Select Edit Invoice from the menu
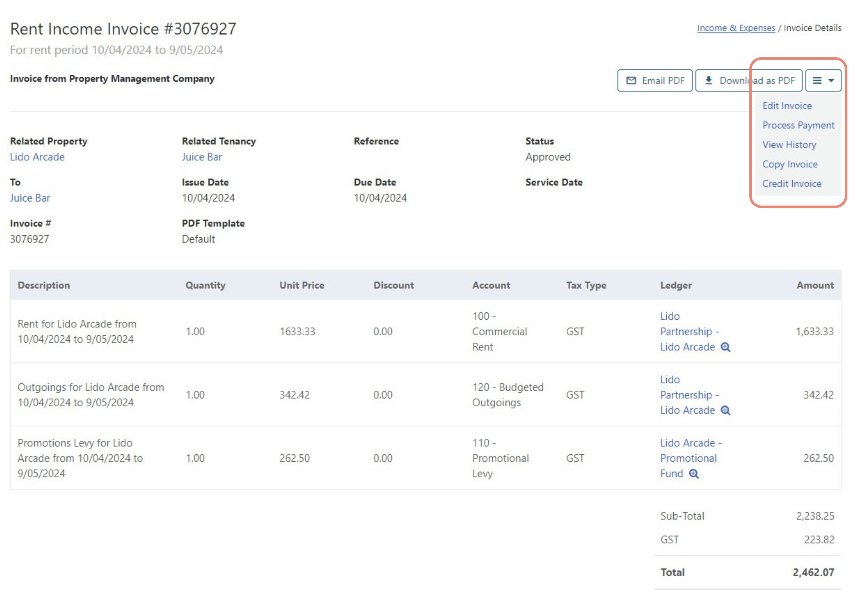868x599 pixels. click(x=787, y=106)
